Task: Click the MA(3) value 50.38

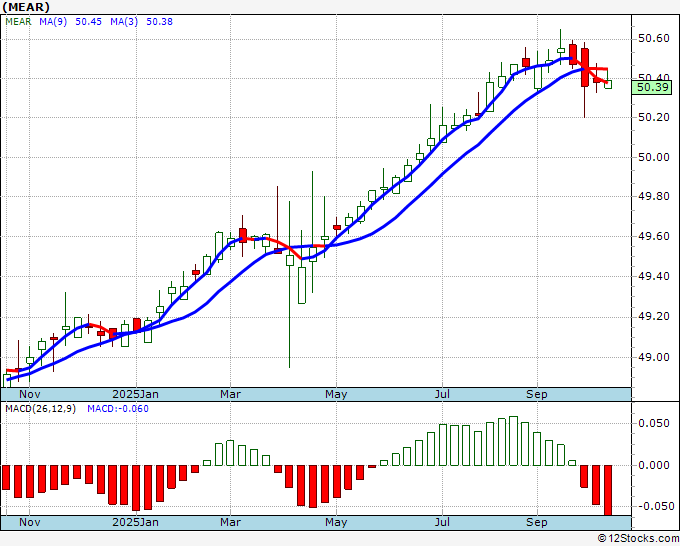Action: pyautogui.click(x=159, y=21)
